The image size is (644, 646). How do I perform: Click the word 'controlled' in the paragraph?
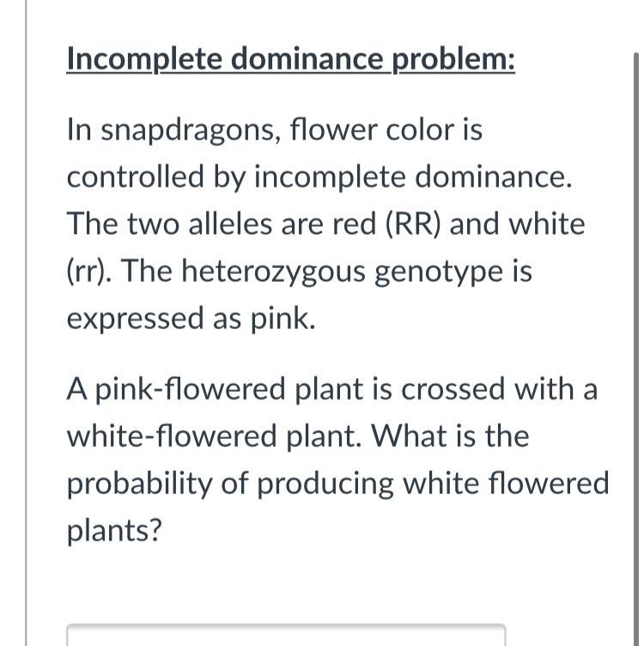click(136, 178)
